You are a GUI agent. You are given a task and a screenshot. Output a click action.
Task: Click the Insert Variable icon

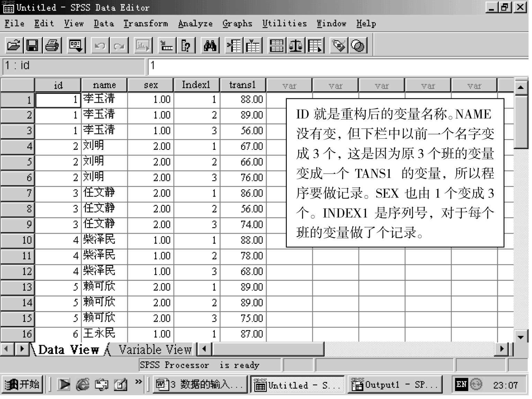click(x=253, y=45)
